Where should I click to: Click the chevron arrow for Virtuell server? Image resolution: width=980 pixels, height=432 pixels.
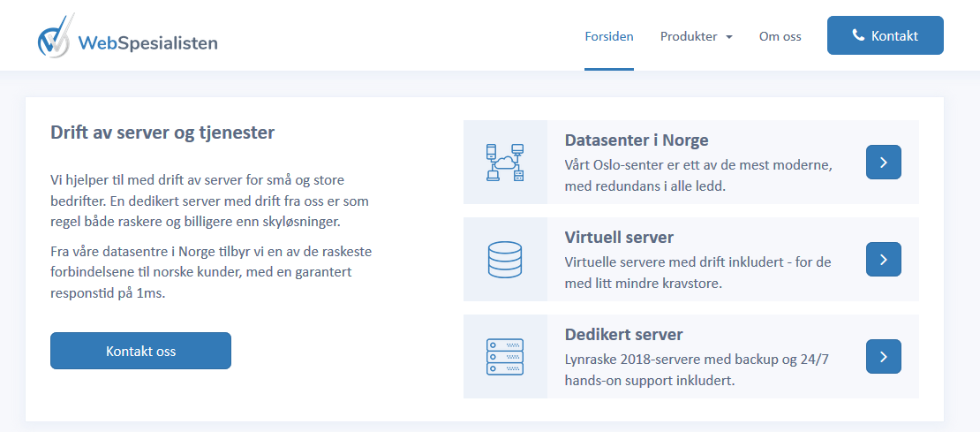point(883,260)
